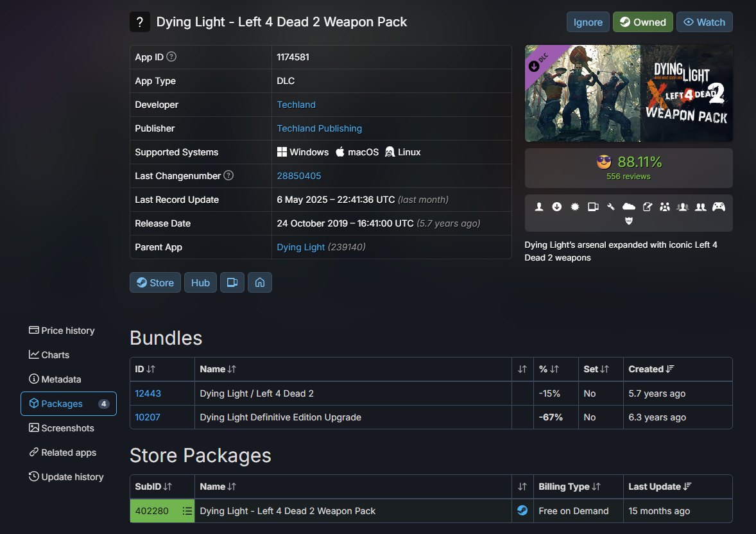Click the help icon next to Last Changenumber
This screenshot has height=534, width=756.
point(228,176)
